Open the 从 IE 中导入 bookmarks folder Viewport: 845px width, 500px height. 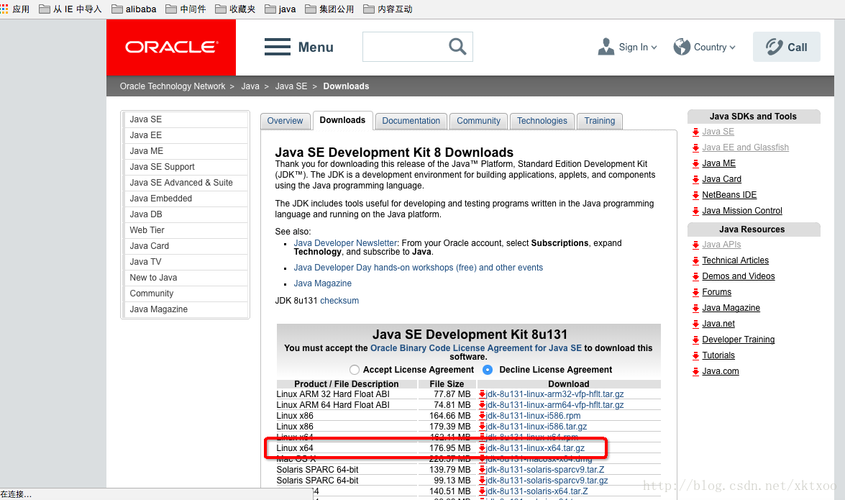click(x=70, y=9)
